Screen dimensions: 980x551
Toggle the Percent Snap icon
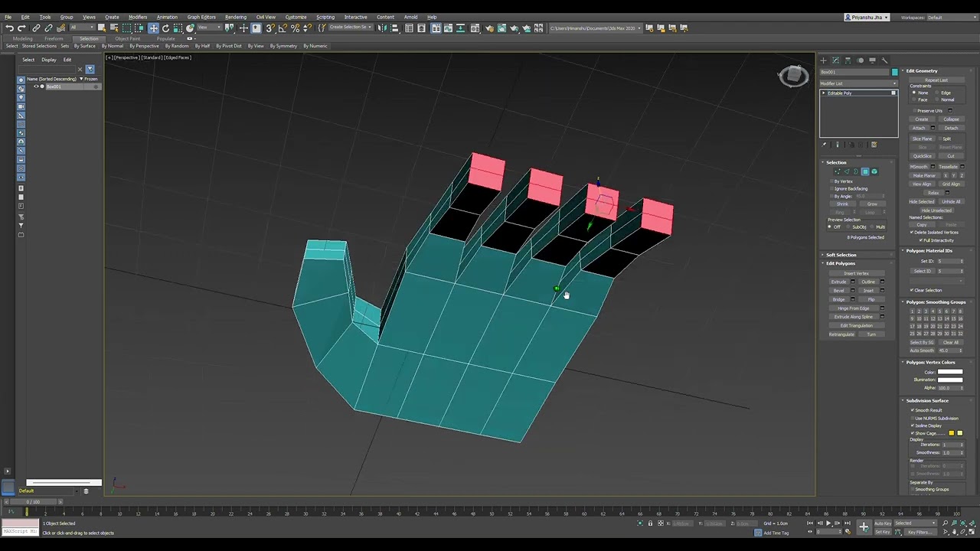pos(295,28)
